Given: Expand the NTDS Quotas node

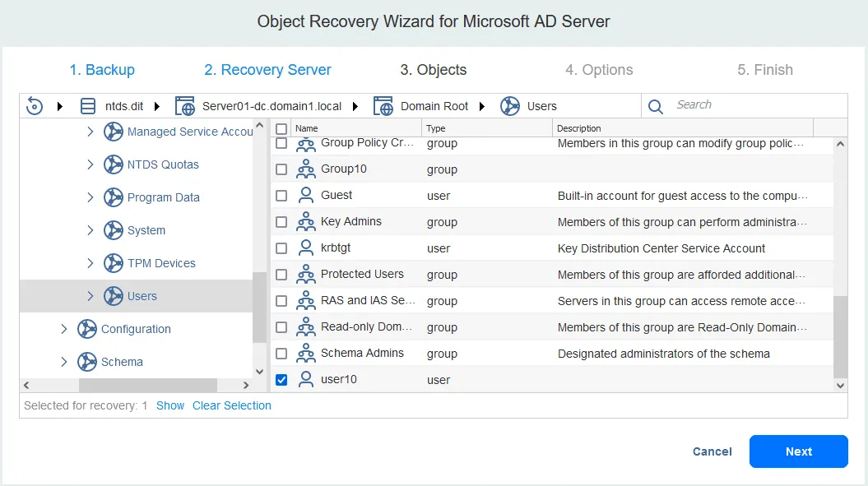Looking at the screenshot, I should [x=91, y=164].
